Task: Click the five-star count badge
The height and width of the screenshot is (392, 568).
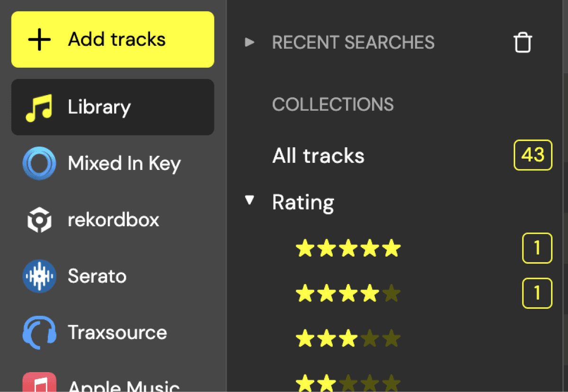Action: point(537,248)
